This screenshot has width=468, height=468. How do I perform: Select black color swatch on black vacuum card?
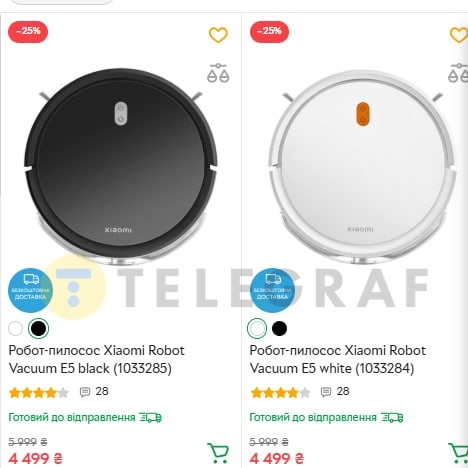(39, 328)
